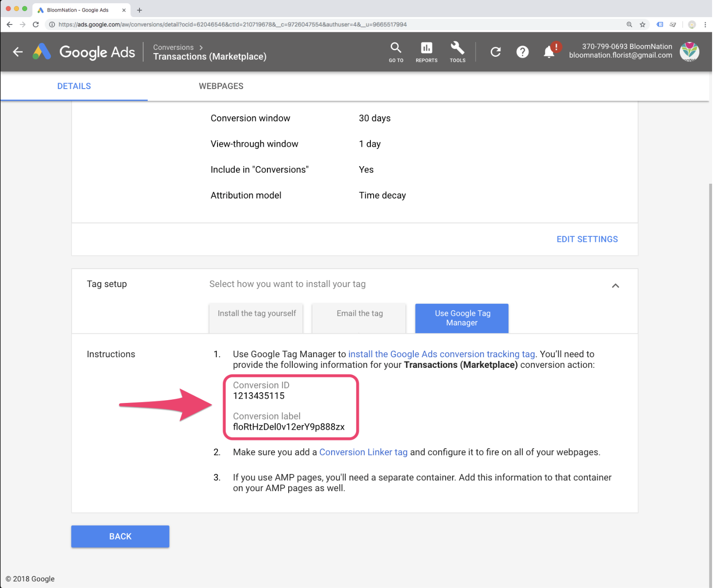Viewport: 713px width, 588px height.
Task: Click the Time decay attribution value
Action: point(382,195)
